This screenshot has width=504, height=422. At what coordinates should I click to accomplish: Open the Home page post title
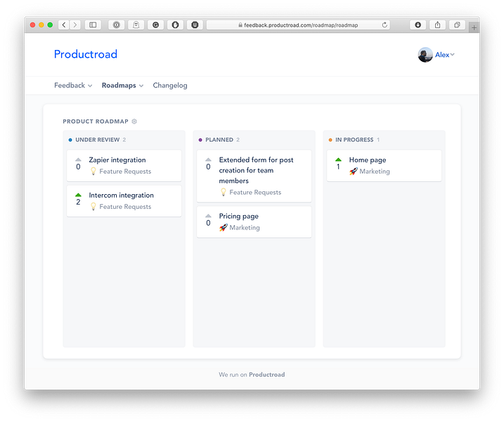(x=368, y=160)
